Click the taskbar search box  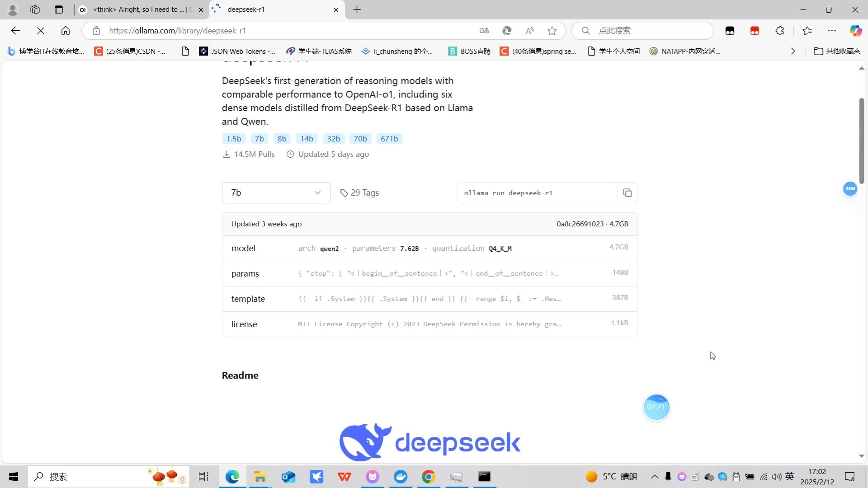90,476
